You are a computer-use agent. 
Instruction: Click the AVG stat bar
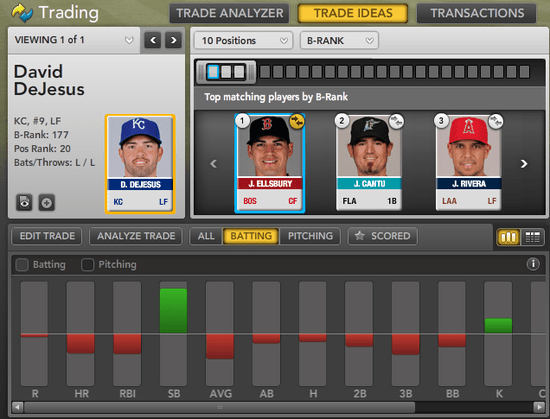220,346
